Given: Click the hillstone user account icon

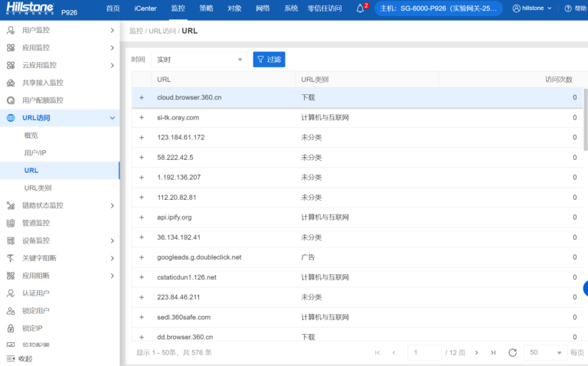Looking at the screenshot, I should [x=516, y=8].
